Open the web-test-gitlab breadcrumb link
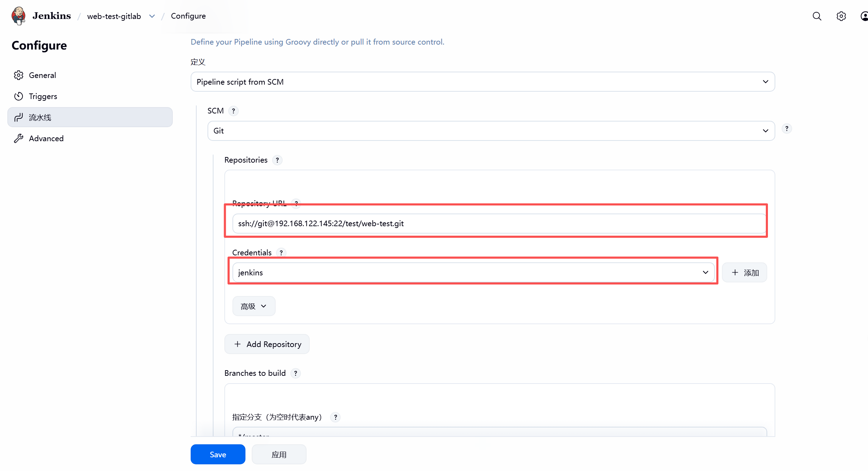 (x=114, y=16)
